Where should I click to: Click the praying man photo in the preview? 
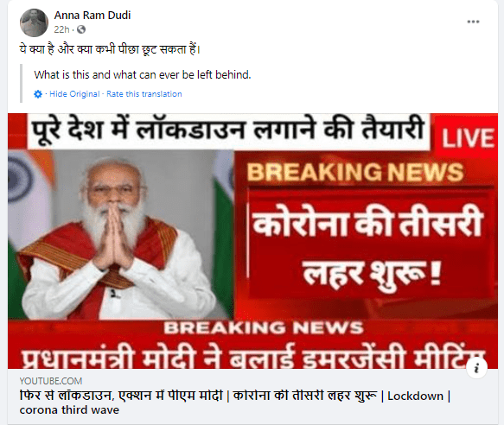121,234
